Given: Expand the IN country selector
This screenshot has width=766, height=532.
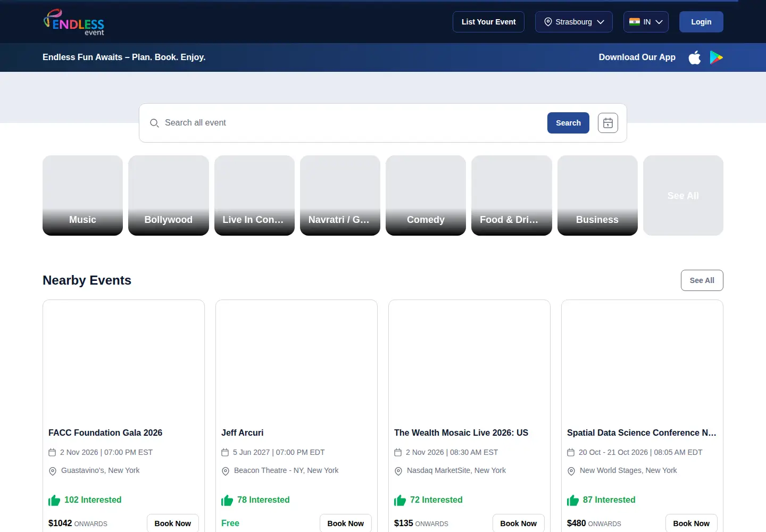Looking at the screenshot, I should point(646,22).
